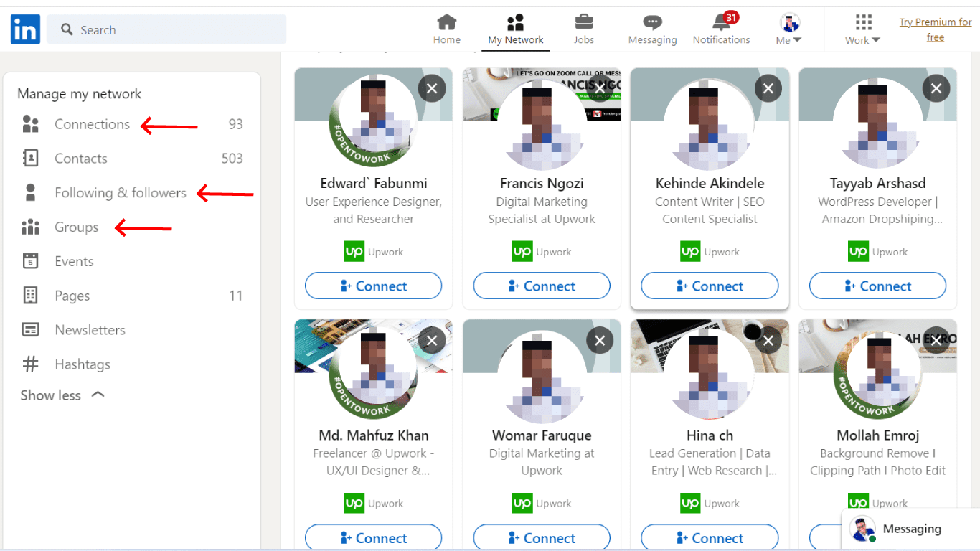Open the Messaging speech bubble icon
Screen dimensions: 980x551
point(652,22)
